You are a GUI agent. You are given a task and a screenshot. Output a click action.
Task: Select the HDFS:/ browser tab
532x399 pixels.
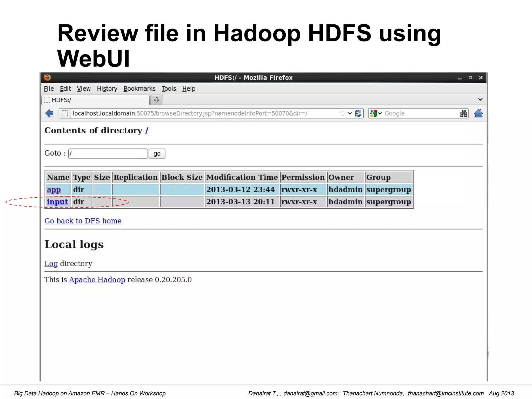96,100
